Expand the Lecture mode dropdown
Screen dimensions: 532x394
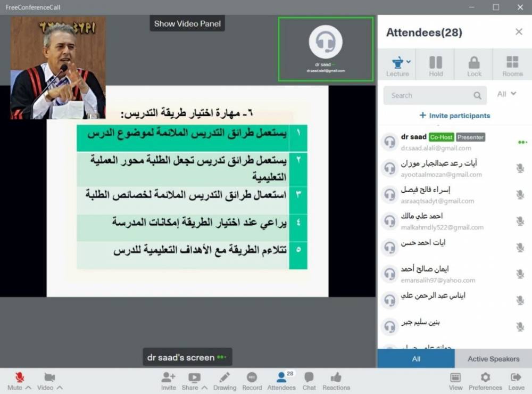[x=409, y=62]
